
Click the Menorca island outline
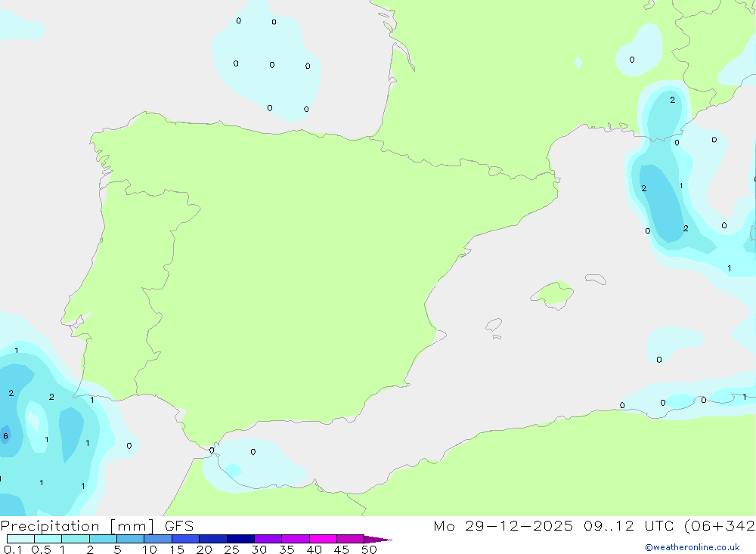[596, 279]
